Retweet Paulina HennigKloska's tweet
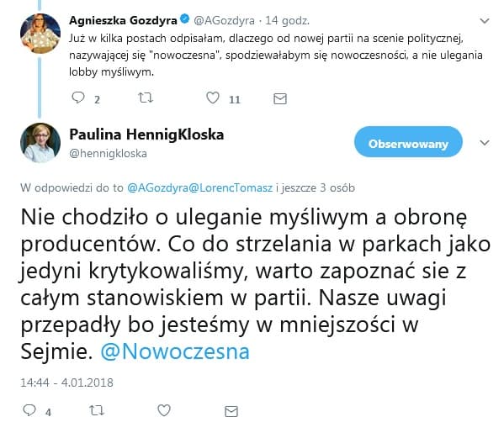 tap(97, 410)
